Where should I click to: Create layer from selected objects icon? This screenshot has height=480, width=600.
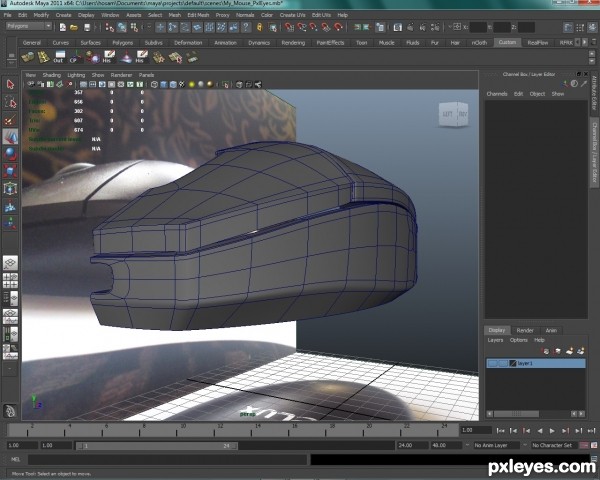[581, 351]
